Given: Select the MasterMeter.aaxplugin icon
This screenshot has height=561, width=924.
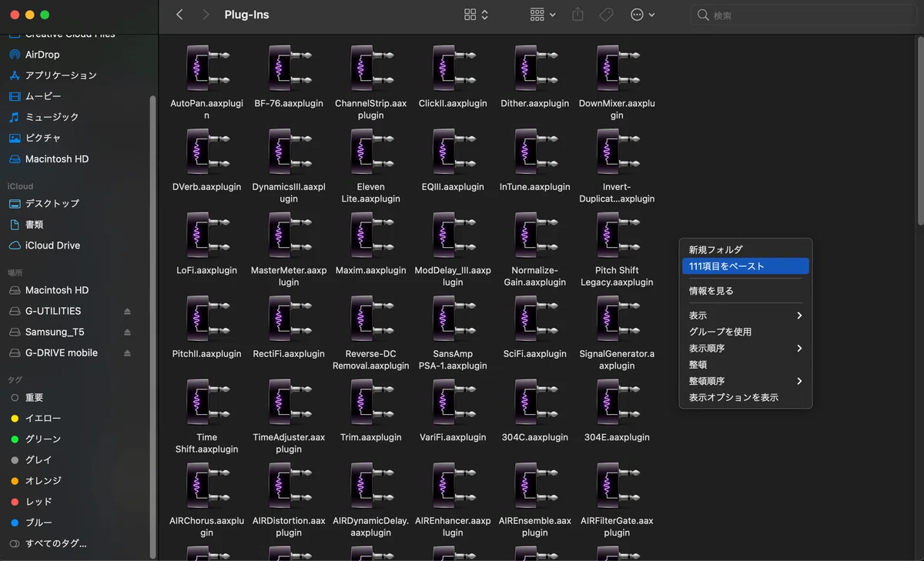Looking at the screenshot, I should [289, 235].
